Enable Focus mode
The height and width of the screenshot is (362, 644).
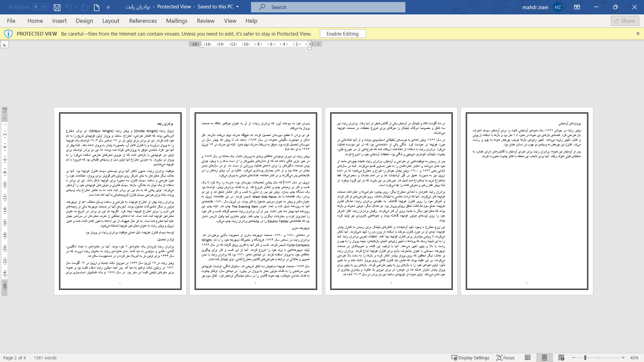(505, 358)
